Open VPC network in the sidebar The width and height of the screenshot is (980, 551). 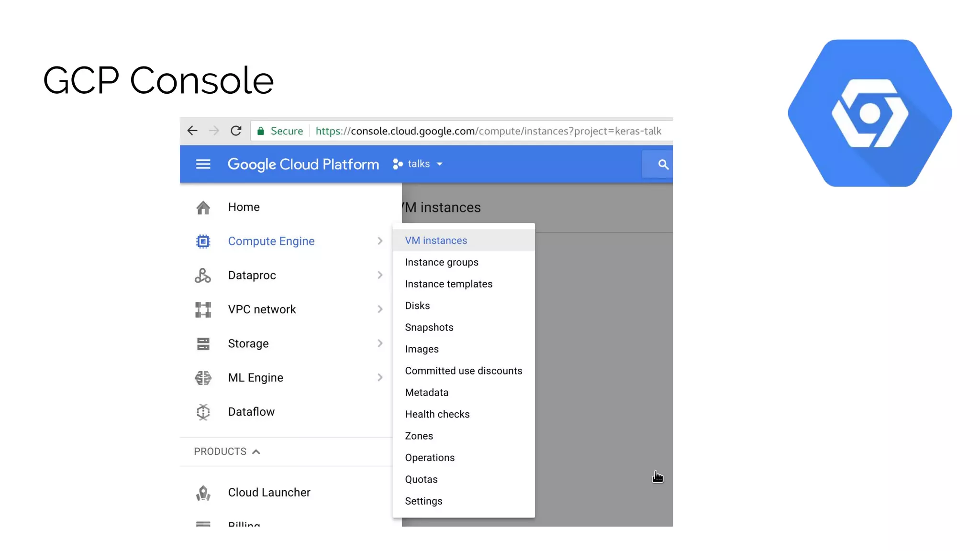[x=262, y=309]
